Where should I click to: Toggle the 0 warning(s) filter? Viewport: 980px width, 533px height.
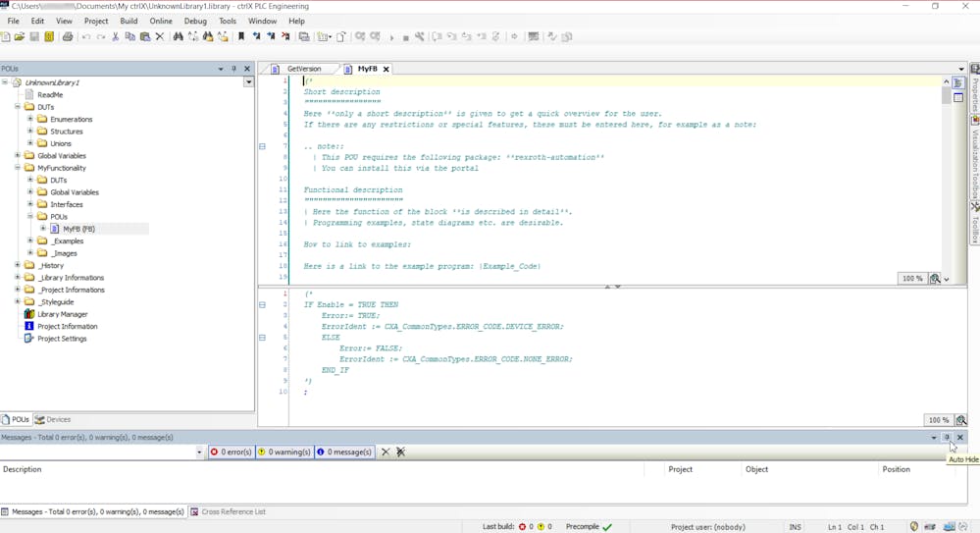[284, 453]
